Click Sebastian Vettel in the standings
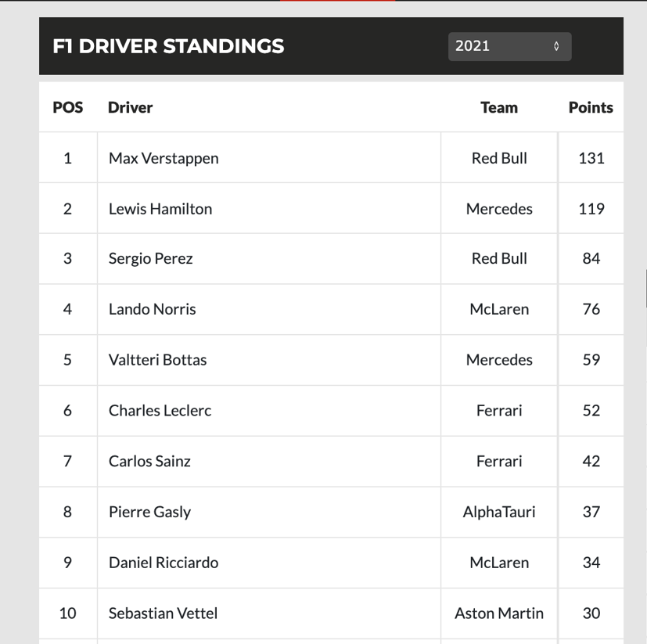Image resolution: width=647 pixels, height=644 pixels. point(163,613)
